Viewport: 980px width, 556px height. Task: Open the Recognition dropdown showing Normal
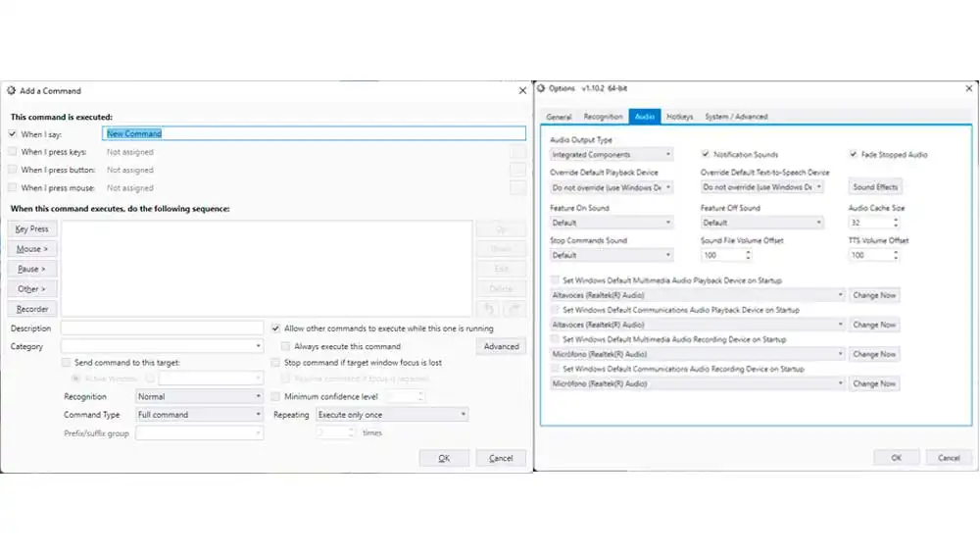point(199,396)
